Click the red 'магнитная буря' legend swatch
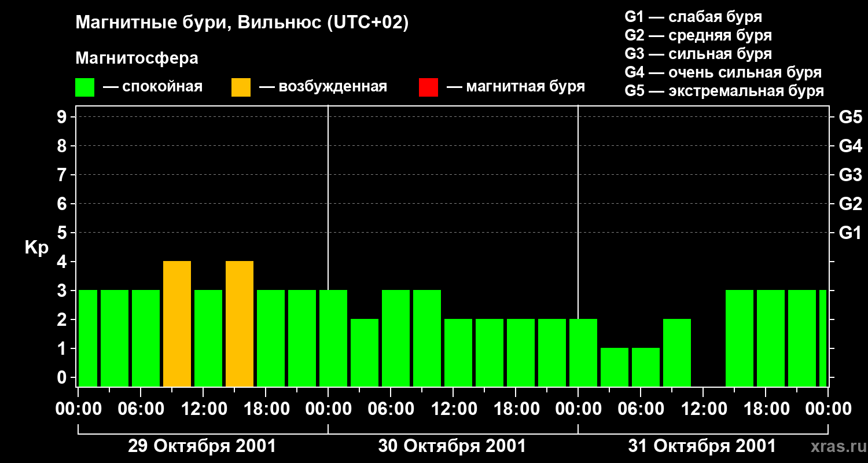 coord(428,87)
